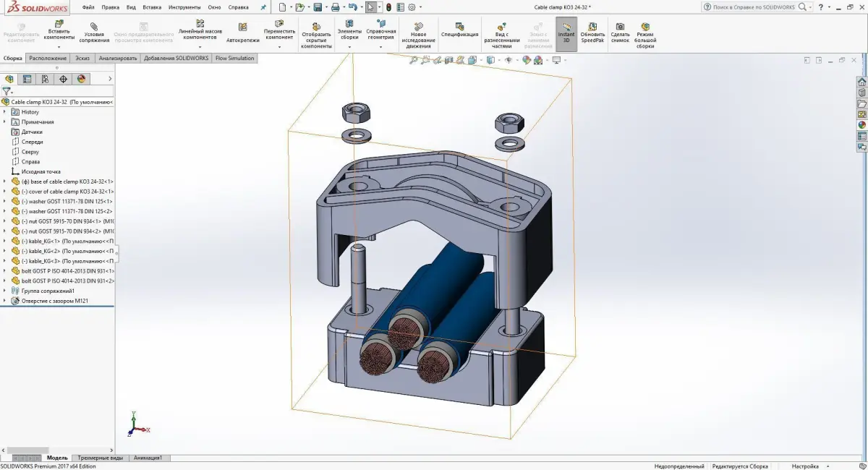Click Настройка in the status bar

click(x=805, y=466)
